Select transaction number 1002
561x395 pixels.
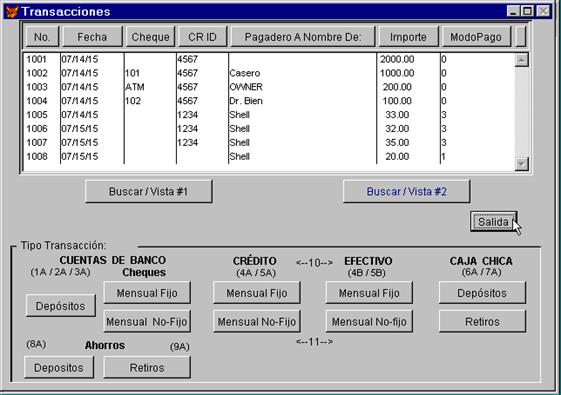point(36,73)
